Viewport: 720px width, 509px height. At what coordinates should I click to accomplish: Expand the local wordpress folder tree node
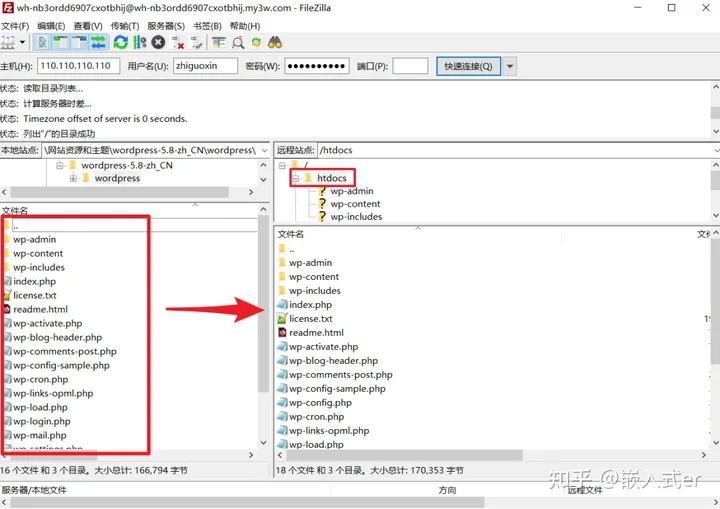tap(74, 178)
